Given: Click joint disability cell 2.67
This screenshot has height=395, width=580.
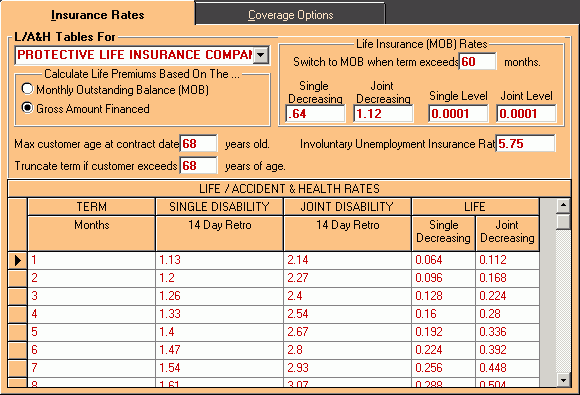Looking at the screenshot, I should pos(347,332).
